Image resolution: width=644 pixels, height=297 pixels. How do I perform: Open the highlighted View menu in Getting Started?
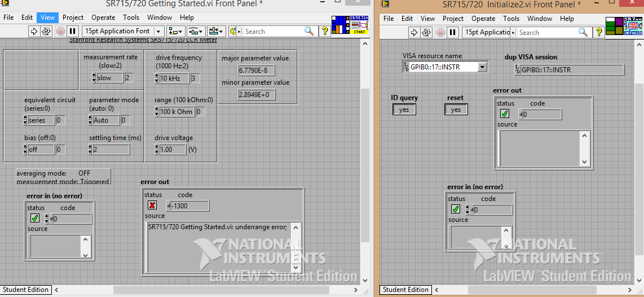click(47, 18)
